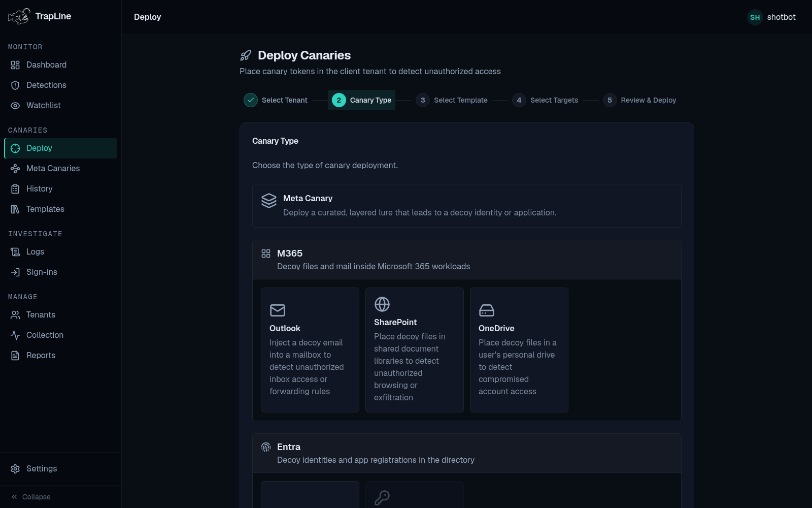Click the Collection activity pulse icon

(15, 335)
